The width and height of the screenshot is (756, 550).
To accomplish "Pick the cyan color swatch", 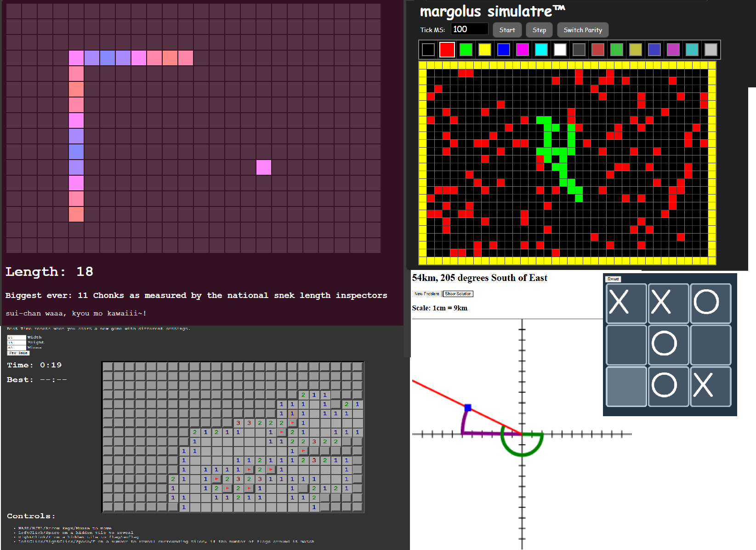I will (x=541, y=50).
